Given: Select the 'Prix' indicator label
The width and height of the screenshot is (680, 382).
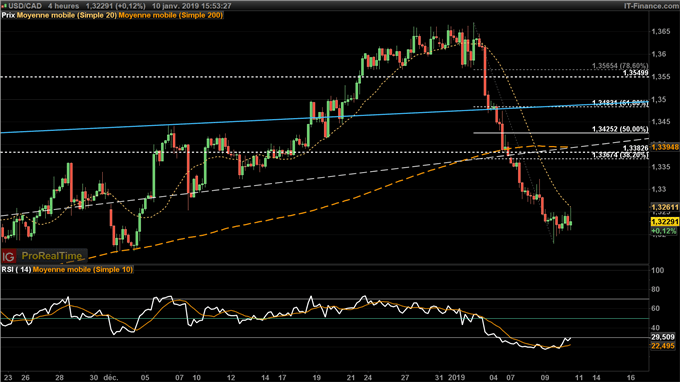Looking at the screenshot, I should (x=8, y=15).
